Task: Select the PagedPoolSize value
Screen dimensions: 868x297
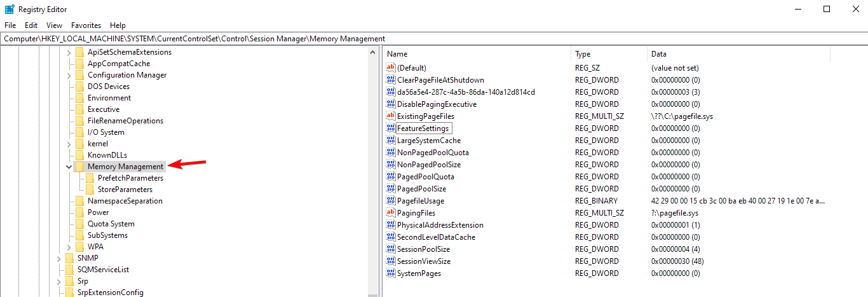Action: [422, 189]
